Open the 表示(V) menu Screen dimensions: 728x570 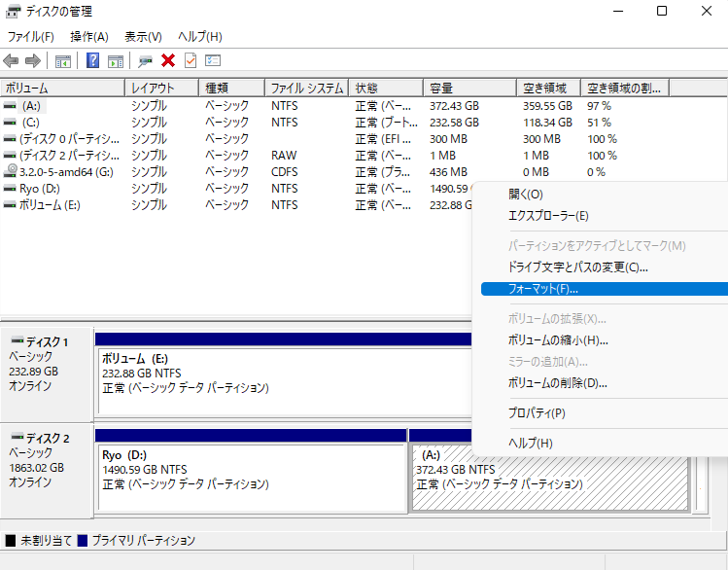pos(144,37)
